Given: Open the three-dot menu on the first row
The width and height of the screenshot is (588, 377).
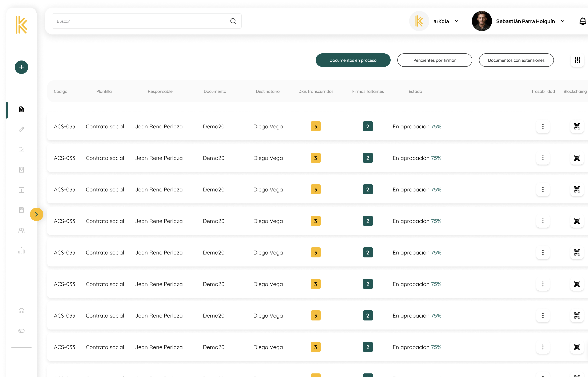Looking at the screenshot, I should 543,126.
